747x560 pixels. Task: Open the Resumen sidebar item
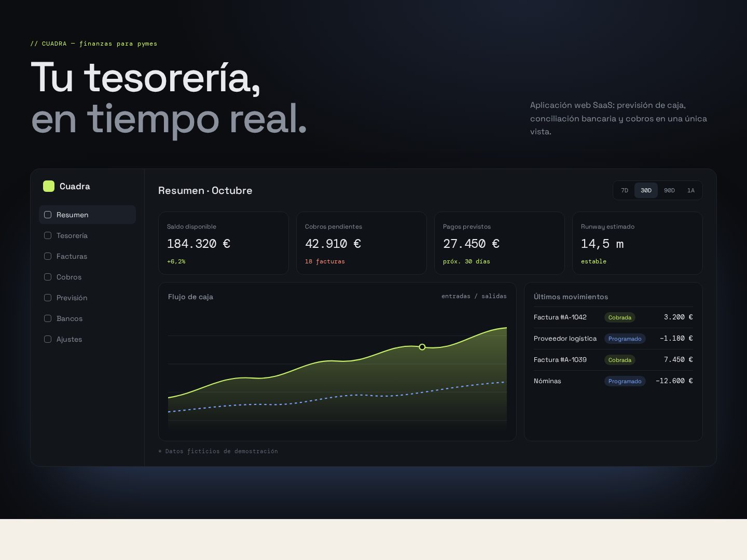coord(87,215)
